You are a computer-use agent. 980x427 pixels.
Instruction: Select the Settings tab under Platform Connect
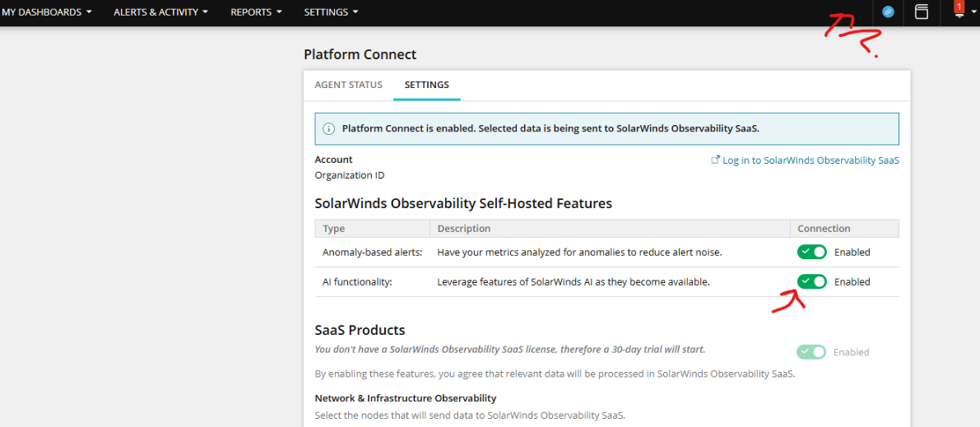(426, 85)
